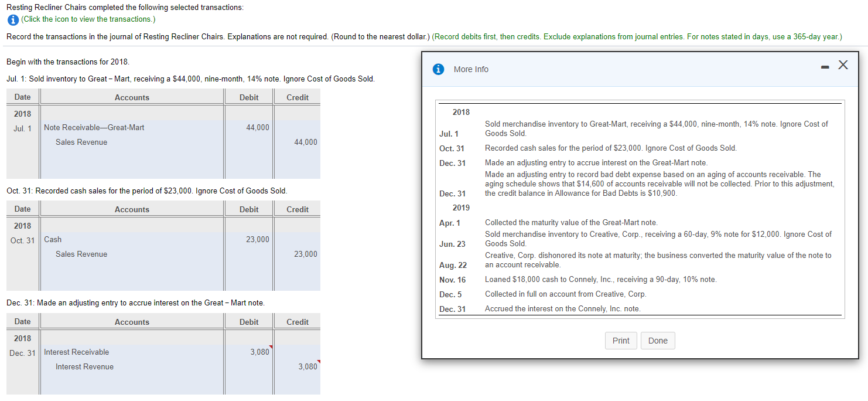Select the Cash account field for Oct. 31
Screen dimensions: 868x401
pyautogui.click(x=132, y=239)
